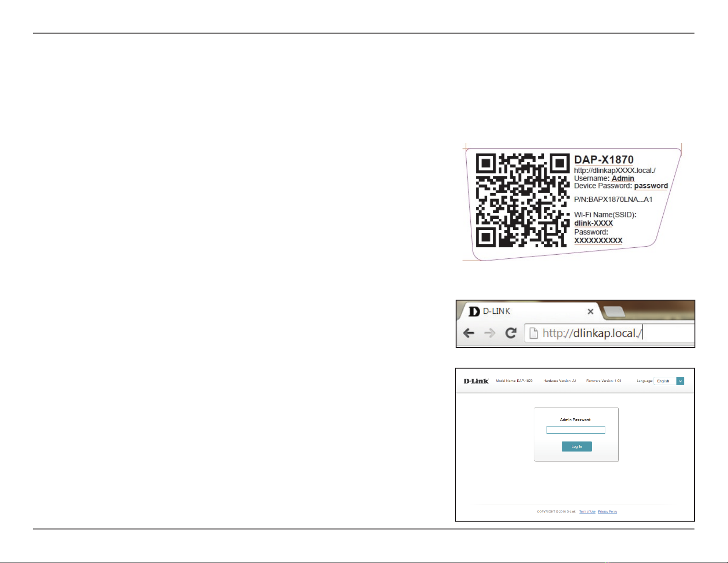Click the QR code on device label

[523, 200]
